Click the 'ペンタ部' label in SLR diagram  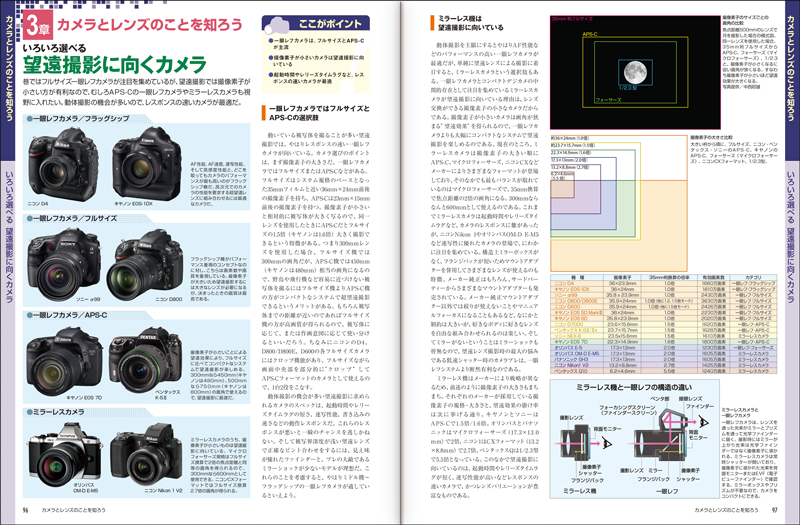pyautogui.click(x=659, y=398)
